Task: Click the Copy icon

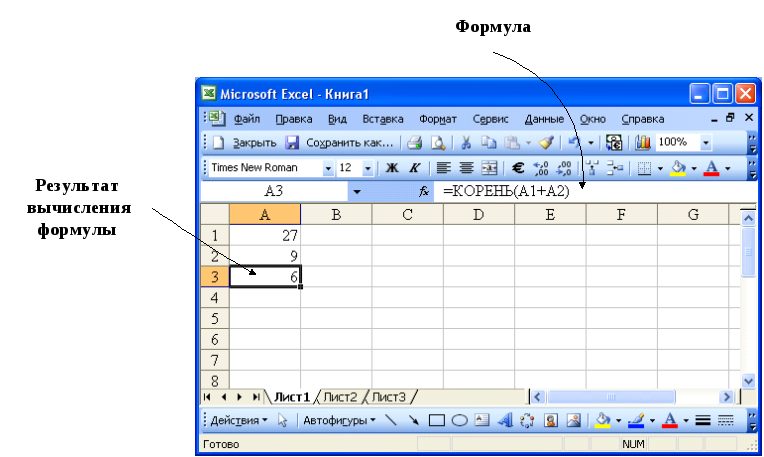Action: [x=488, y=143]
